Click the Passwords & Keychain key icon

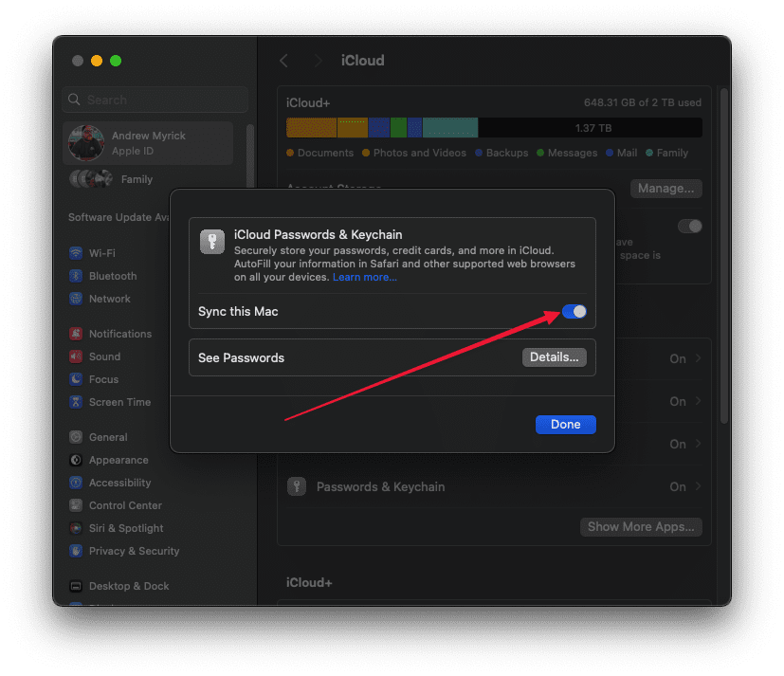[x=297, y=486]
